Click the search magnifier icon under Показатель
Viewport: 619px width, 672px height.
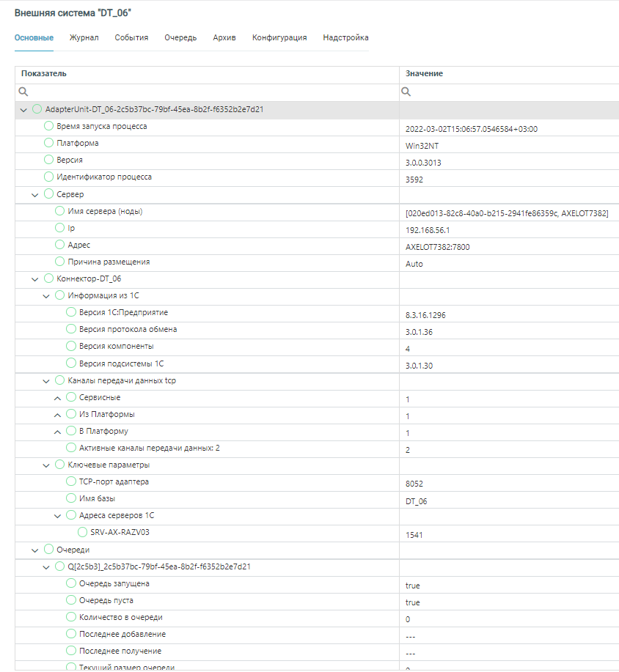click(23, 92)
